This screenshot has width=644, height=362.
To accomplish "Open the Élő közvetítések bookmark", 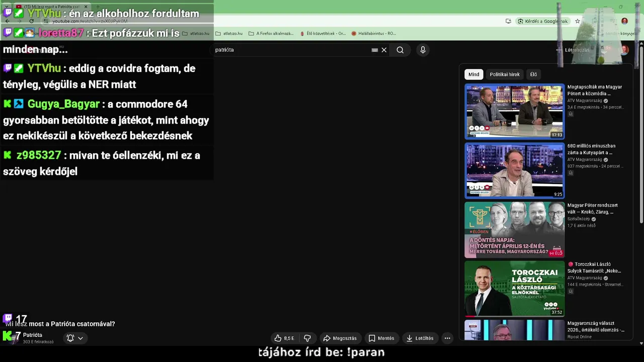I will tap(323, 34).
